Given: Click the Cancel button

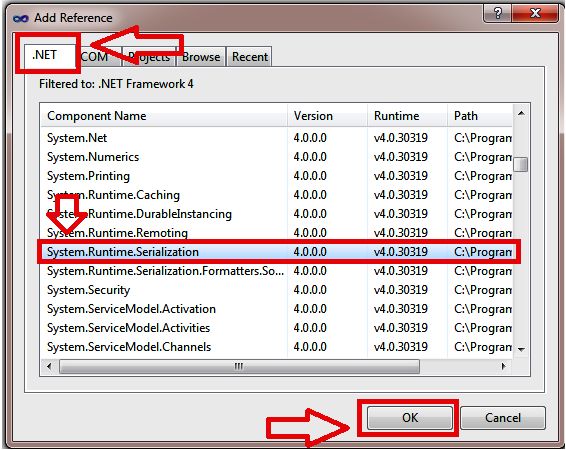Looking at the screenshot, I should (x=502, y=418).
